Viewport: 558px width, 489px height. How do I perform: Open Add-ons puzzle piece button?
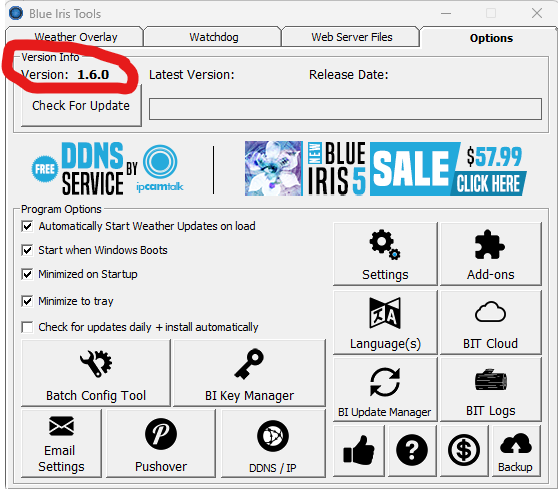(491, 254)
